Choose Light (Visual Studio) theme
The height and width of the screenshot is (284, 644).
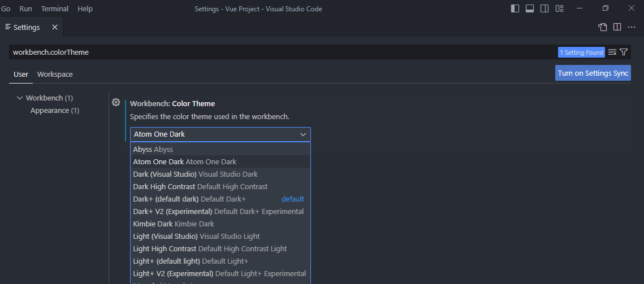pos(221,237)
